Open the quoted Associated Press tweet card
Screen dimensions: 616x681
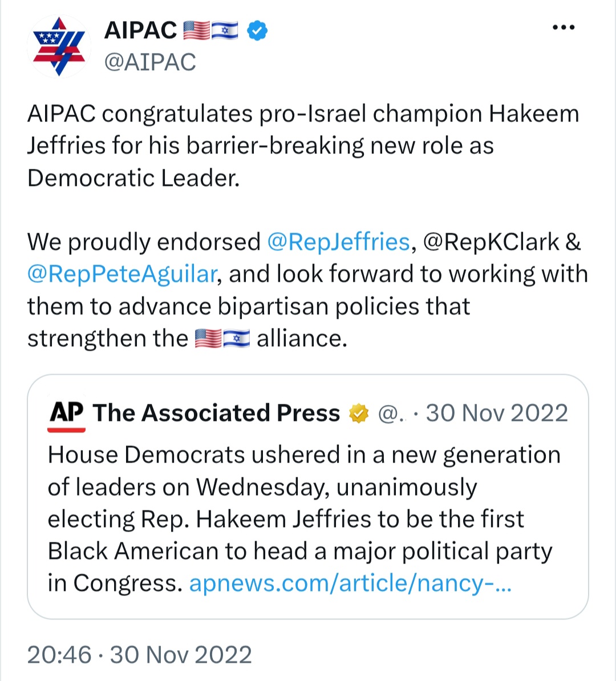pos(307,496)
